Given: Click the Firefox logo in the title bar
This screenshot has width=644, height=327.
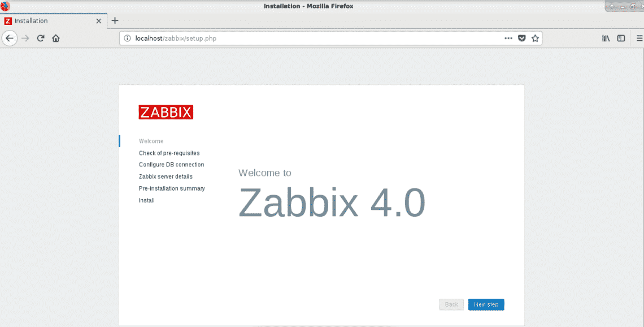Looking at the screenshot, I should [5, 6].
